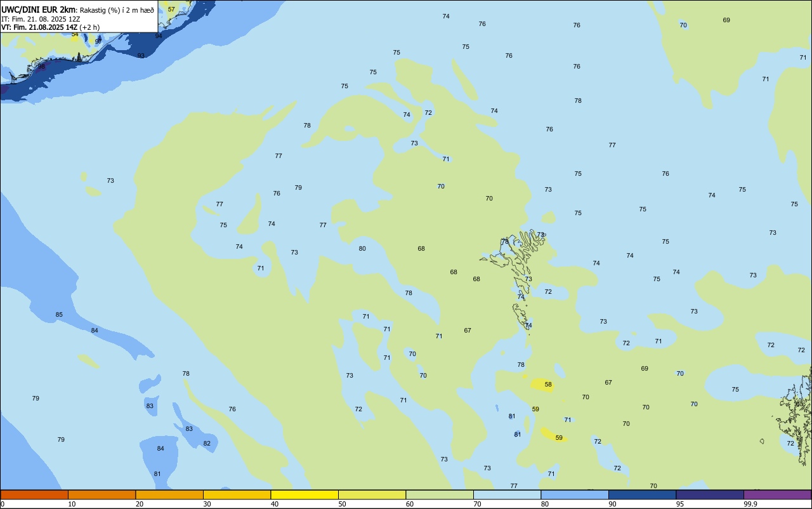Click the legend tick label 0
This screenshot has width=812, height=509.
(3, 504)
